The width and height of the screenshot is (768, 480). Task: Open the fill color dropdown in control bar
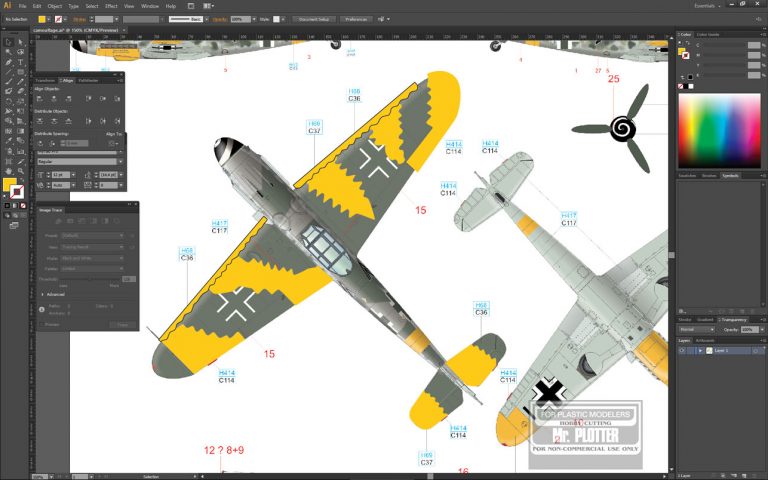coord(49,19)
